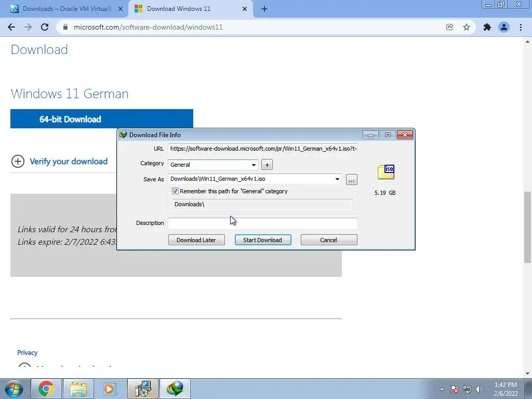Open File Explorer from the taskbar
This screenshot has height=399, width=532.
78,389
